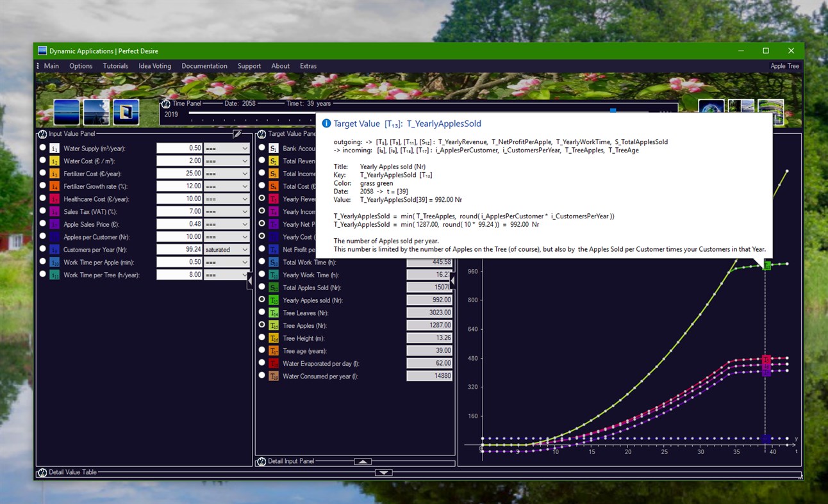Click the Apple Tree button in menu bar
Image resolution: width=828 pixels, height=504 pixels.
tap(784, 66)
